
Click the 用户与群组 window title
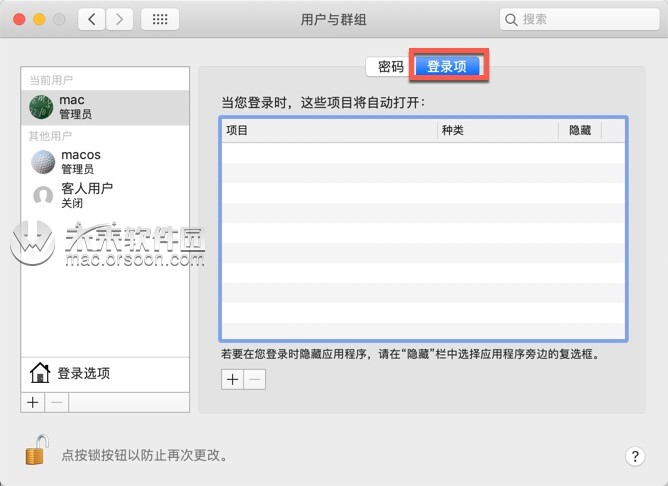point(334,20)
